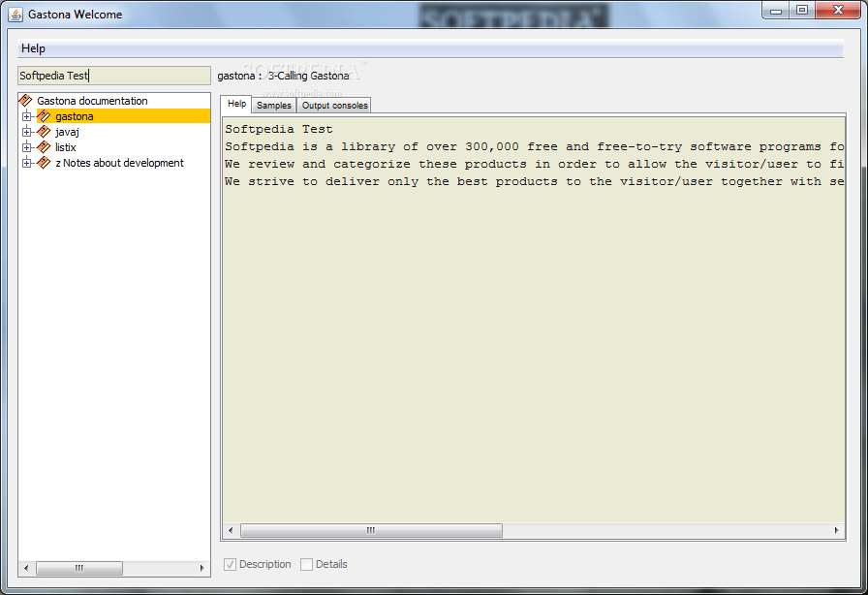Viewport: 868px width, 595px height.
Task: Click the Gastona documentation root icon
Action: point(25,101)
